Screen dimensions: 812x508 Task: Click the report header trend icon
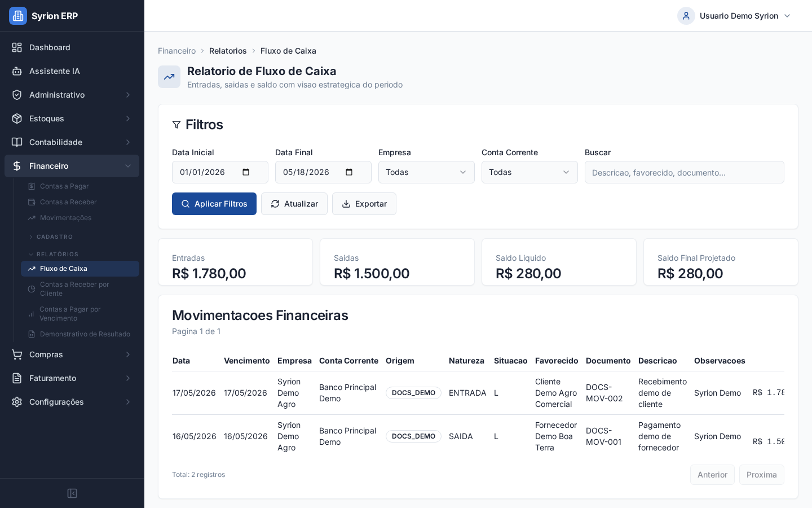coord(169,77)
